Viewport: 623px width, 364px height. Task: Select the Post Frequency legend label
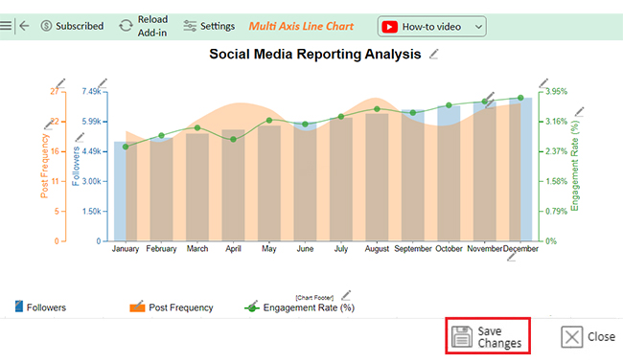click(181, 307)
